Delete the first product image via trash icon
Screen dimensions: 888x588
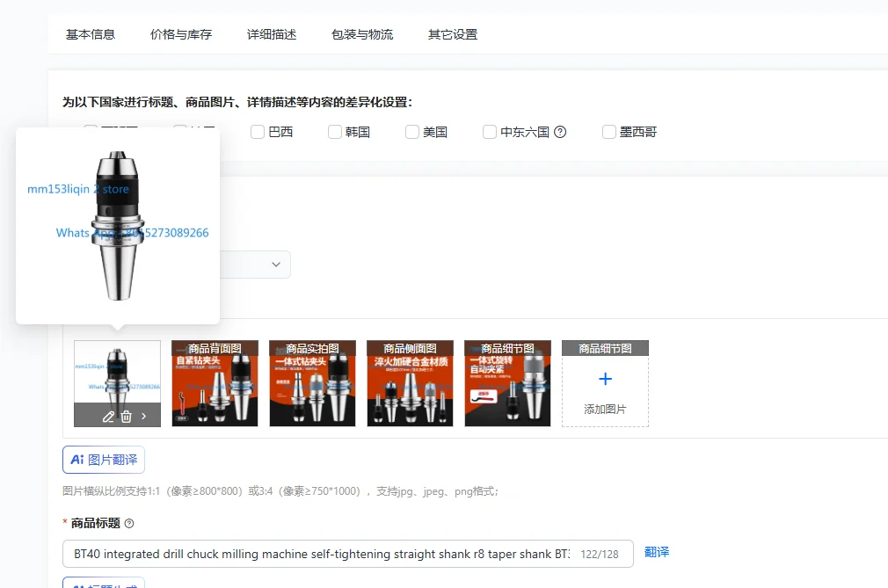(126, 417)
